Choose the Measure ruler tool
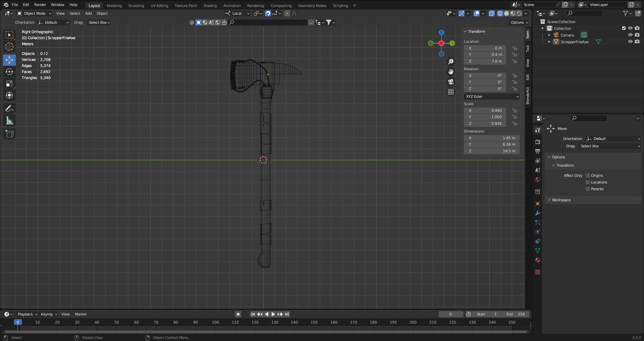The image size is (644, 341). tap(9, 121)
